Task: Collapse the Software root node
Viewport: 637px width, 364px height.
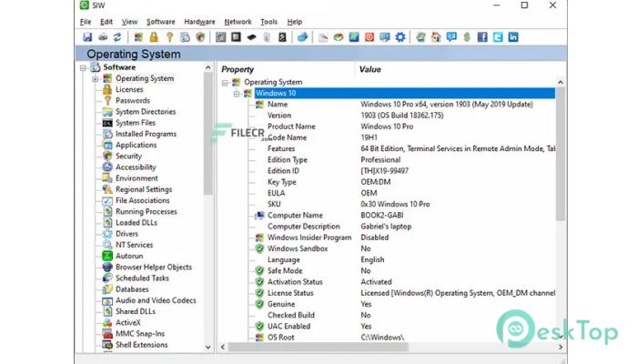Action: tap(83, 68)
